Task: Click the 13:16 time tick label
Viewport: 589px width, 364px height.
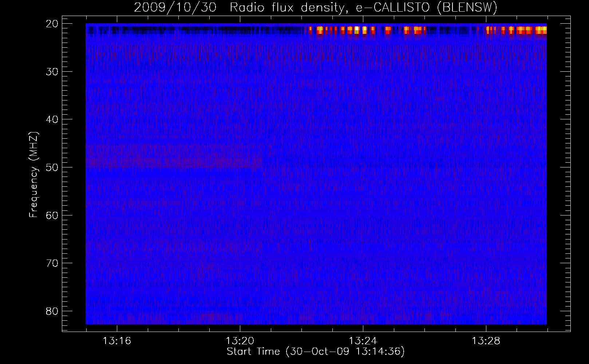Action: pos(117,341)
